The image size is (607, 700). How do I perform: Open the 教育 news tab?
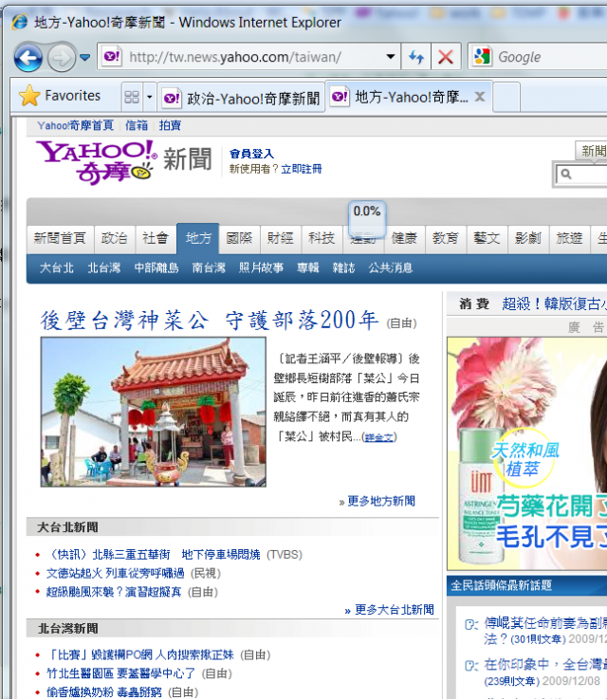(x=445, y=238)
